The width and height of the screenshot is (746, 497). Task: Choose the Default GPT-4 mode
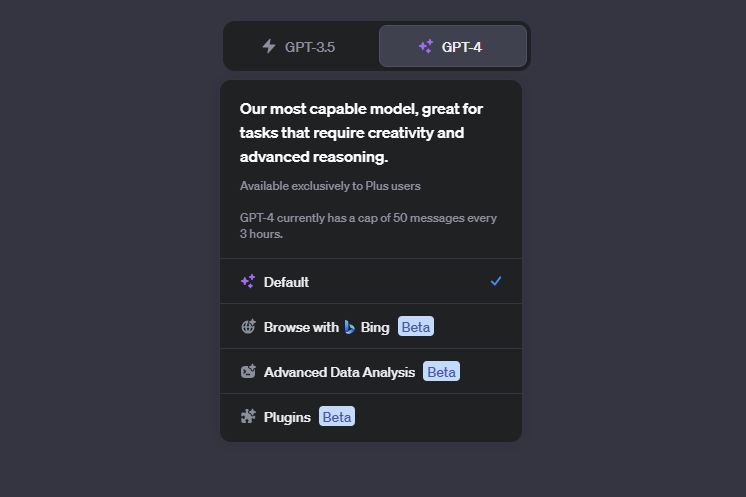coord(371,282)
